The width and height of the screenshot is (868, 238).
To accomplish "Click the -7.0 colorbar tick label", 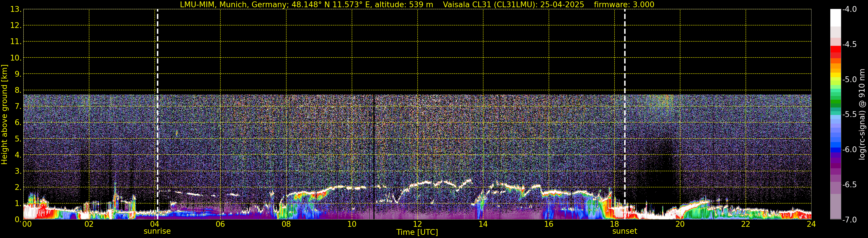I will (849, 220).
